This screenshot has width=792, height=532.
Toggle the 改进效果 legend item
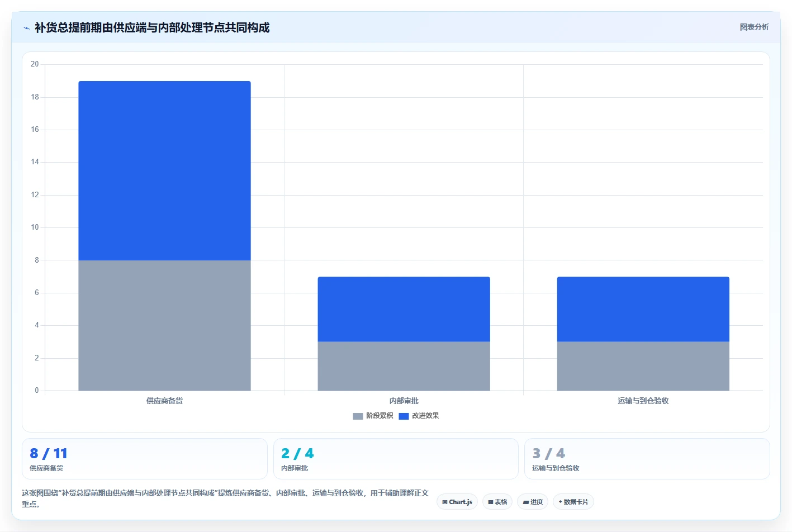(419, 416)
